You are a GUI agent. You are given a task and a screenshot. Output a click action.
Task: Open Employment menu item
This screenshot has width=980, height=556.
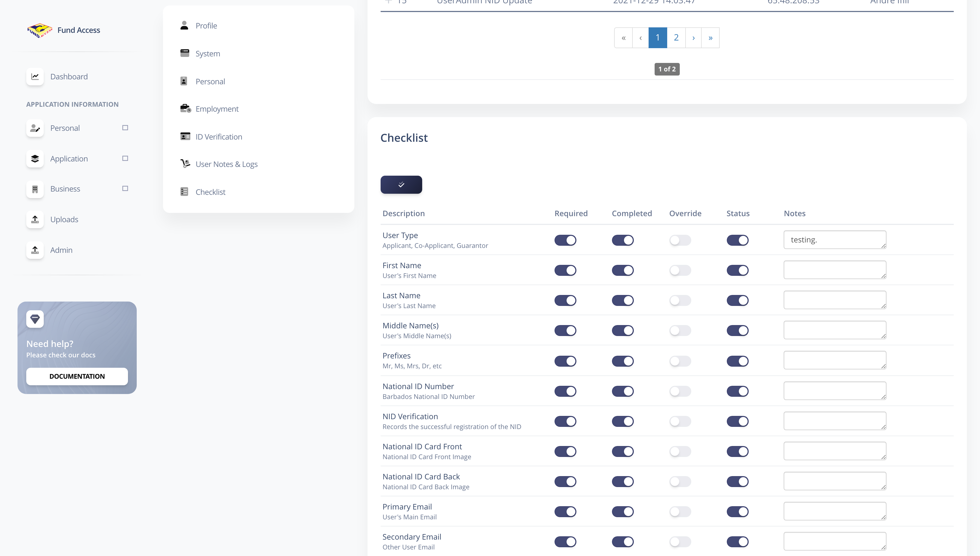(217, 109)
